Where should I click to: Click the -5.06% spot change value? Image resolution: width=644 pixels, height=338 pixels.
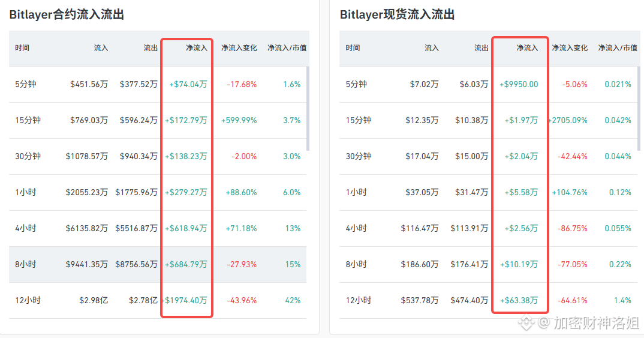[x=574, y=84]
